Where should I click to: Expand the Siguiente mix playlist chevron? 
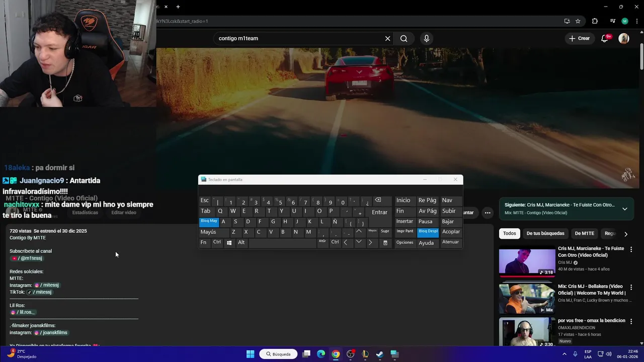click(x=624, y=209)
